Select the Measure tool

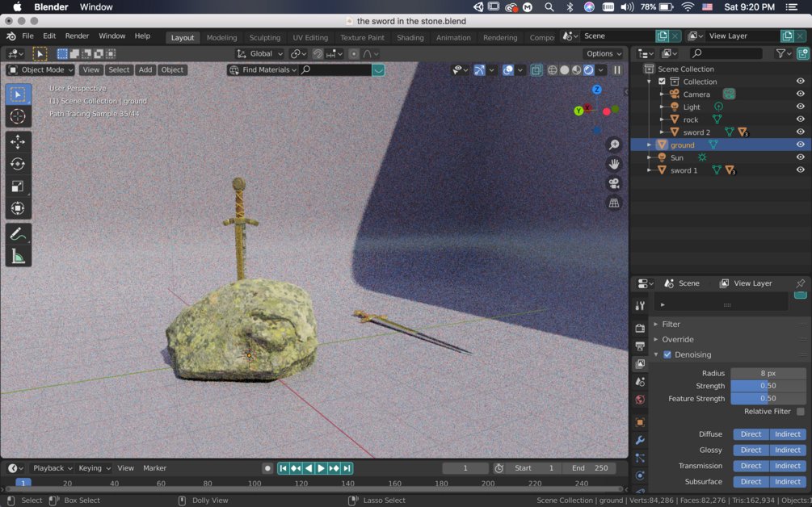(18, 256)
